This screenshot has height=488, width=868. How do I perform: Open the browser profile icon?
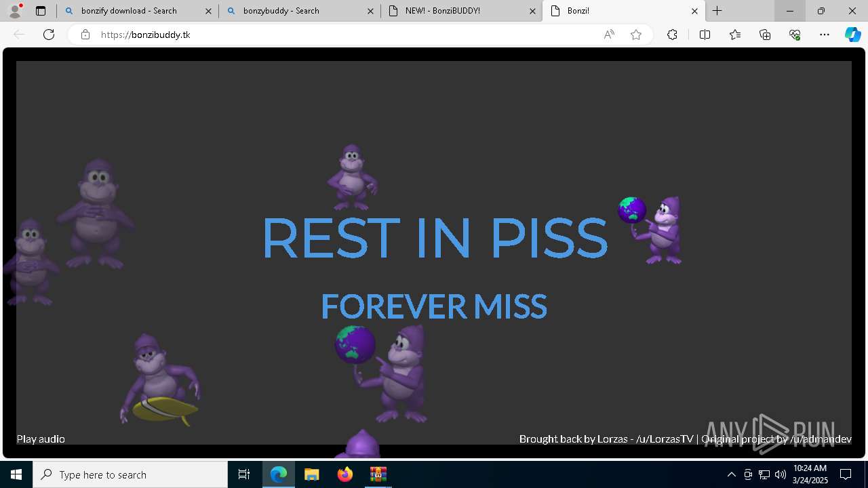coord(15,11)
